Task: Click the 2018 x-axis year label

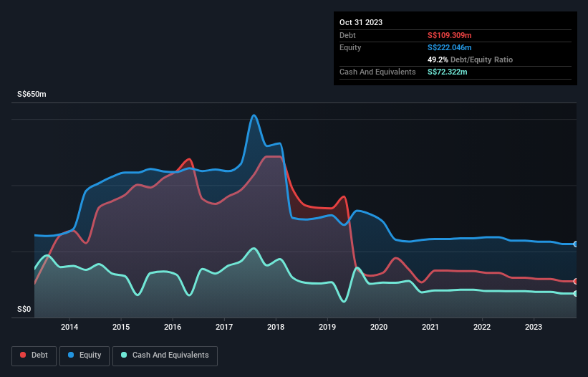Action: pyautogui.click(x=276, y=328)
